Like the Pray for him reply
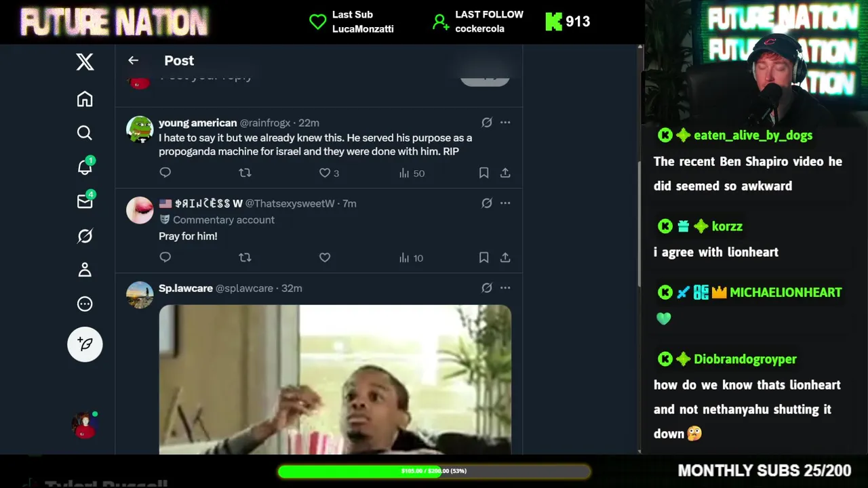Viewport: 868px width, 488px height. tap(325, 258)
